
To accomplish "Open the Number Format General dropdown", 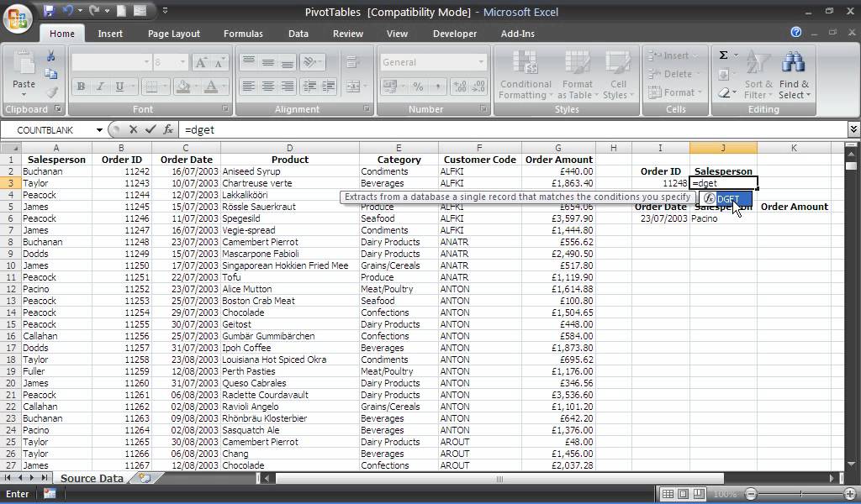I will click(x=481, y=62).
